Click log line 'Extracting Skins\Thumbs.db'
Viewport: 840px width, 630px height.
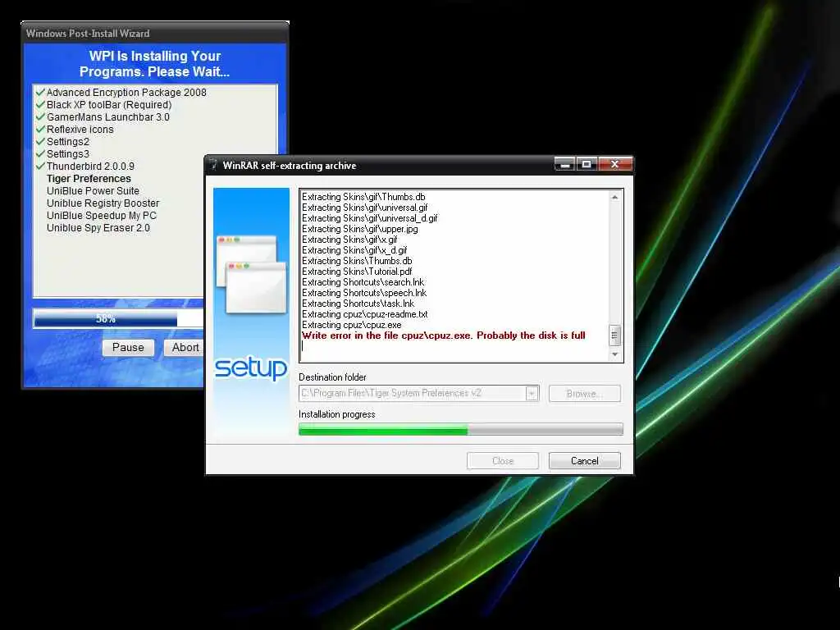[357, 261]
